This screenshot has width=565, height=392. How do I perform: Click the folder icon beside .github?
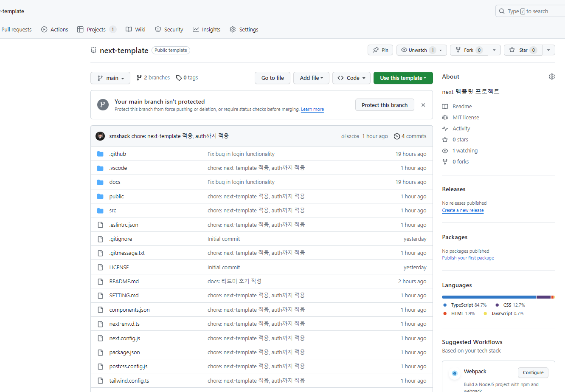[100, 154]
